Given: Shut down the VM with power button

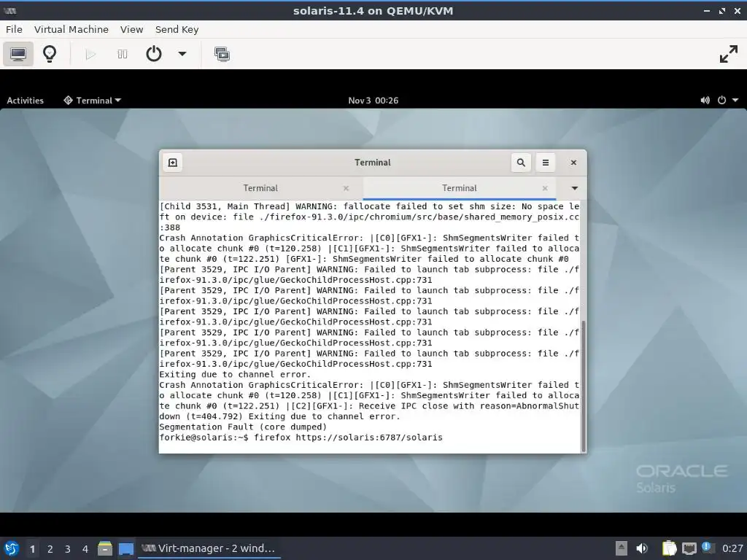Looking at the screenshot, I should [153, 54].
